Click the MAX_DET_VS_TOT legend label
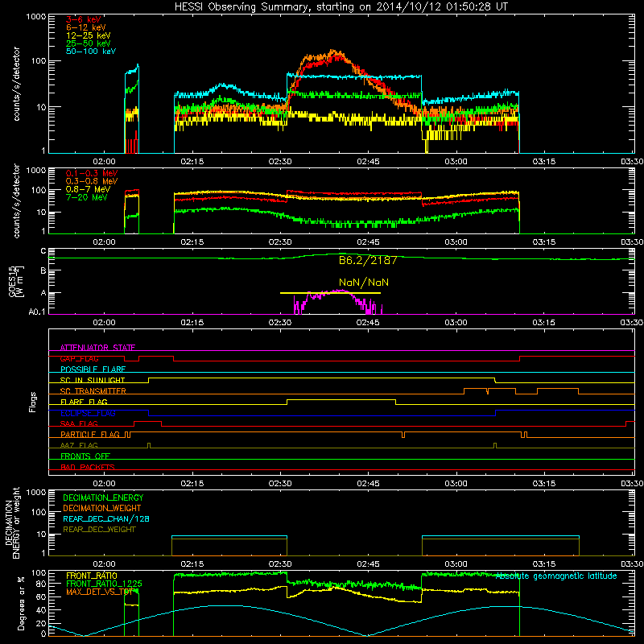The width and height of the screenshot is (644, 644). pos(100,592)
